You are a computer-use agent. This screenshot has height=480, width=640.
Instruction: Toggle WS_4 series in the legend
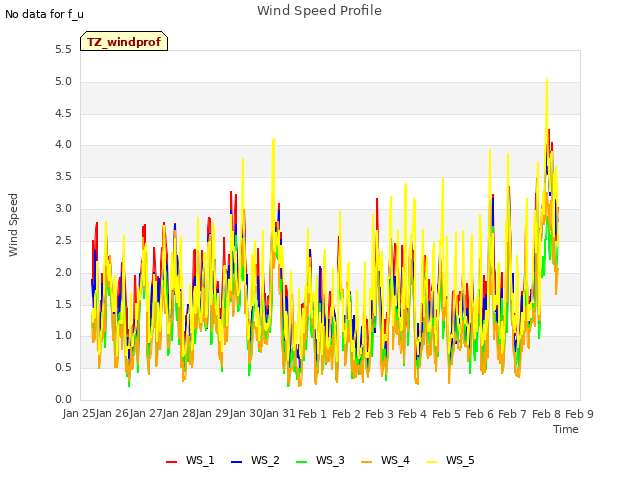coord(385,460)
